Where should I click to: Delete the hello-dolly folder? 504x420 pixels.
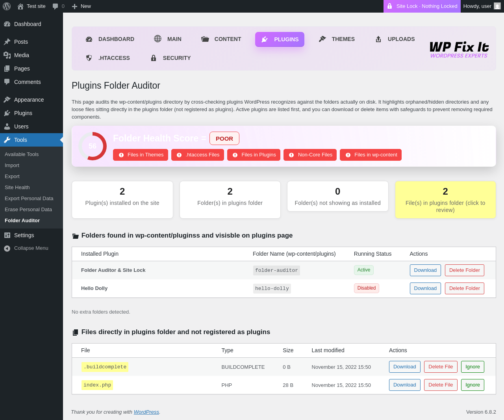pos(465,288)
